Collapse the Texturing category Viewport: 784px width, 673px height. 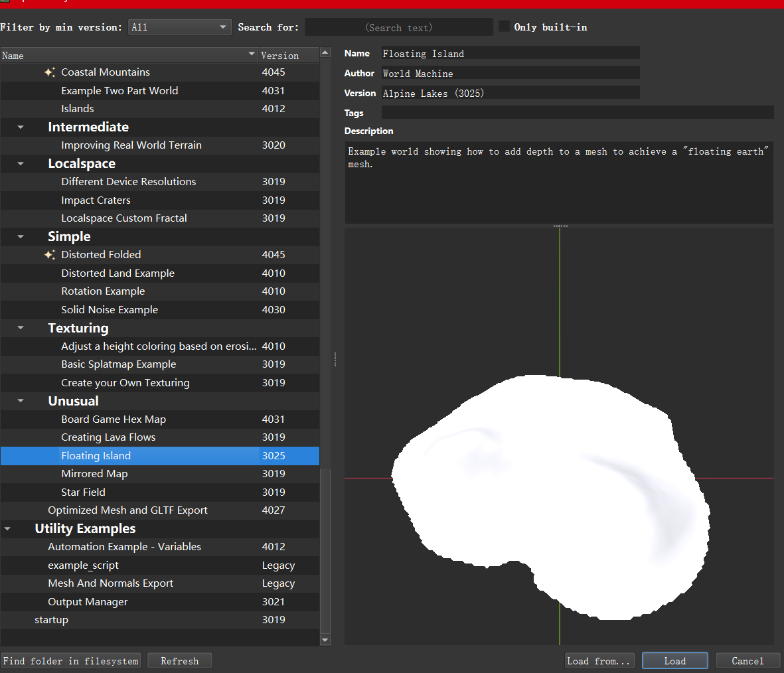[21, 328]
